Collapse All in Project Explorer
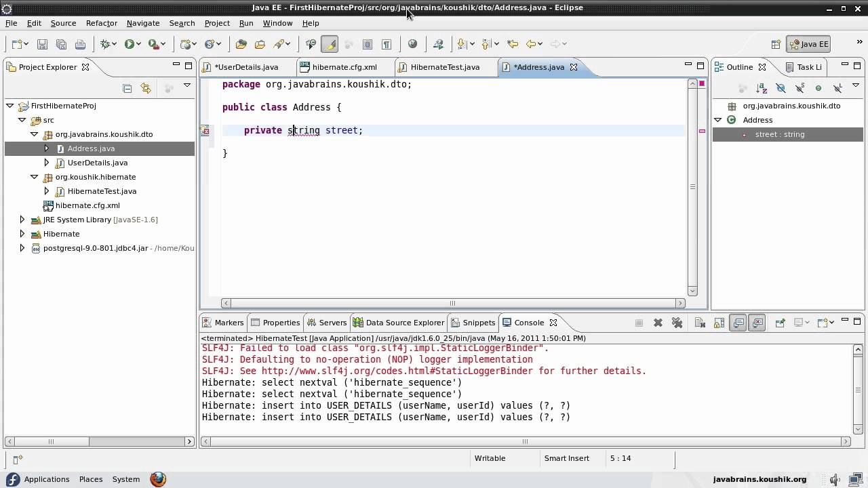Image resolution: width=868 pixels, height=488 pixels. [x=127, y=88]
